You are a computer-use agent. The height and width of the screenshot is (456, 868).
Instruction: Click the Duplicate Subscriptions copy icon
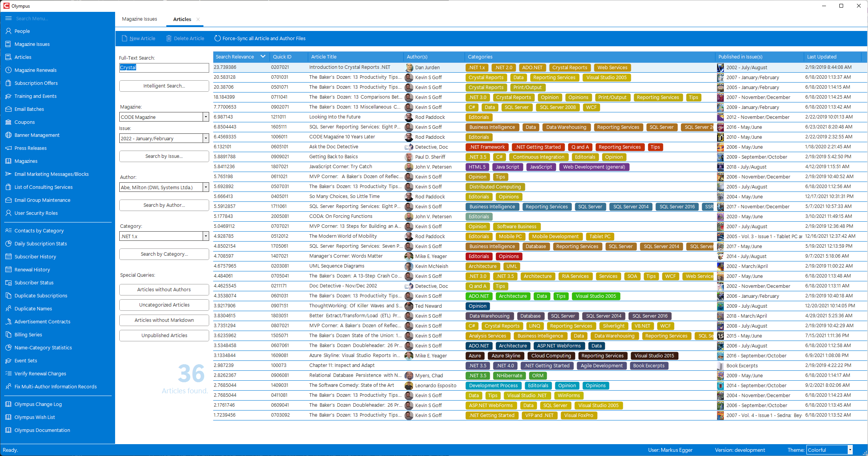[8, 296]
